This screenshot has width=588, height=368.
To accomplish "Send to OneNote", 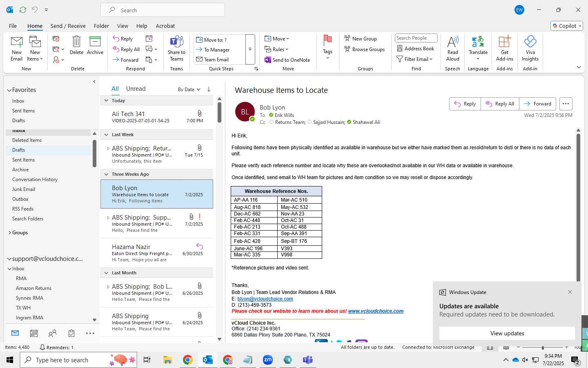I will coord(287,60).
